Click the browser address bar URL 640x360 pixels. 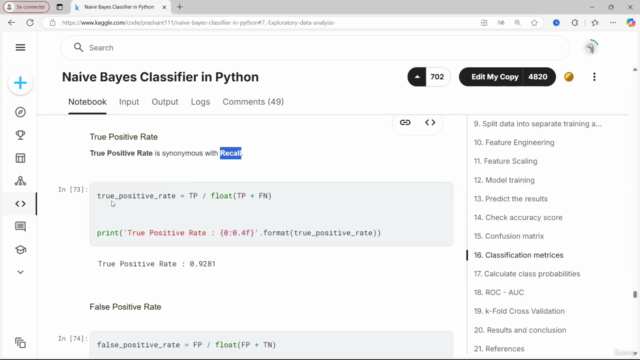point(198,23)
